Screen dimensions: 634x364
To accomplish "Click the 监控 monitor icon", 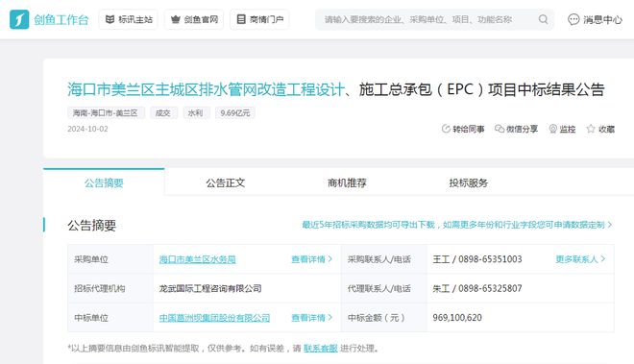I will coord(552,129).
